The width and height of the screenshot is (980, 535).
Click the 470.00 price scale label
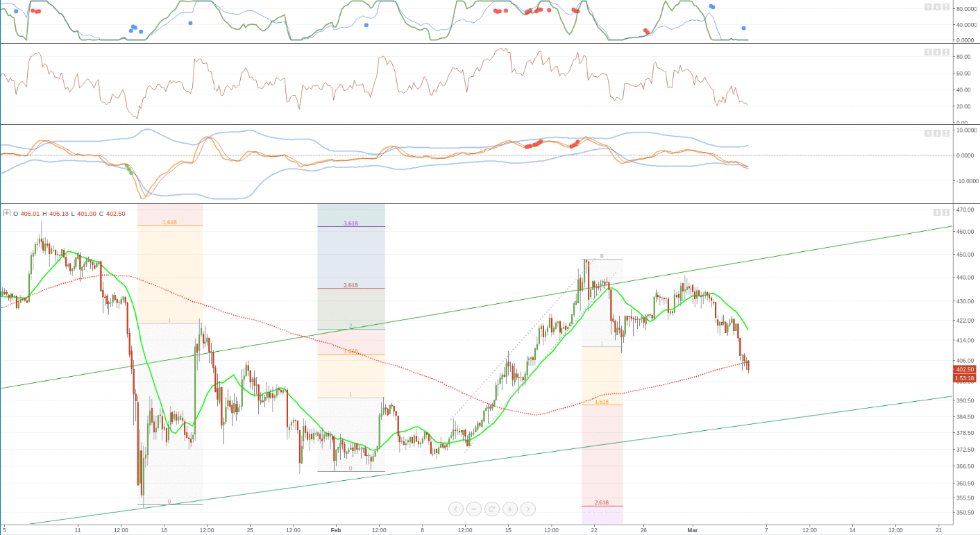(x=965, y=210)
